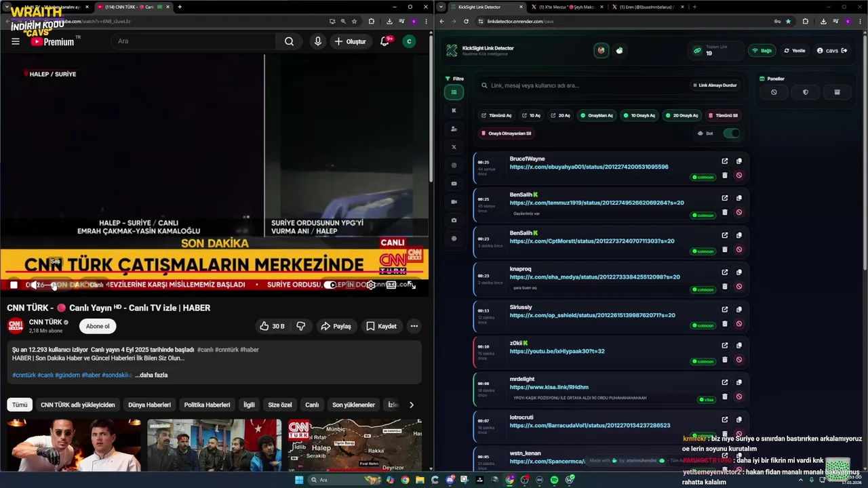Open Spotify from the taskbar

(x=555, y=480)
